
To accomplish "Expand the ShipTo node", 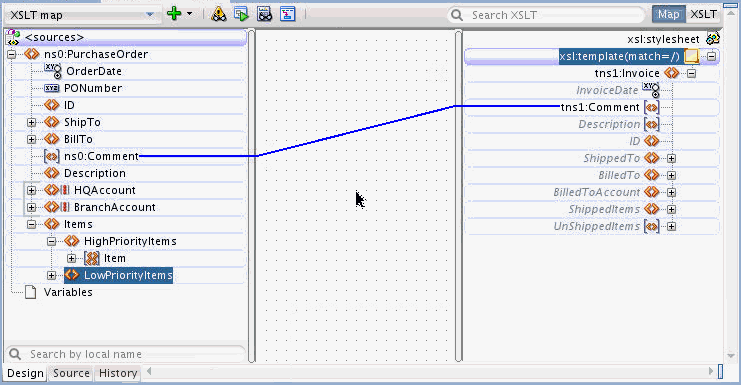I will tap(31, 122).
